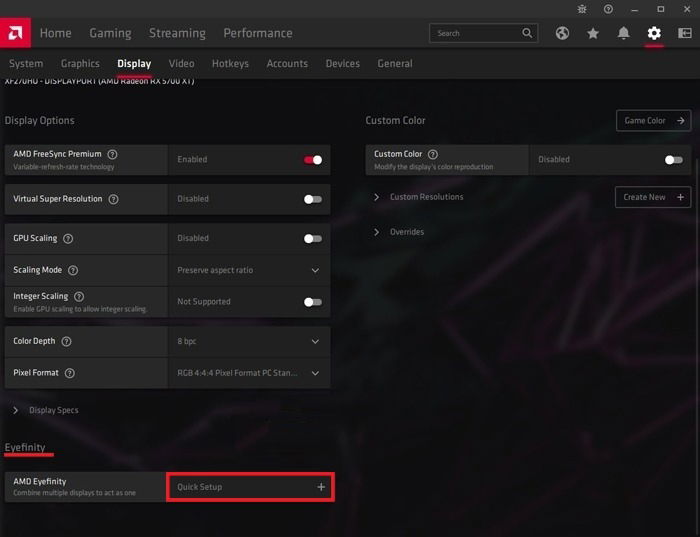The width and height of the screenshot is (700, 537).
Task: Open favorites star icon
Action: tap(593, 33)
